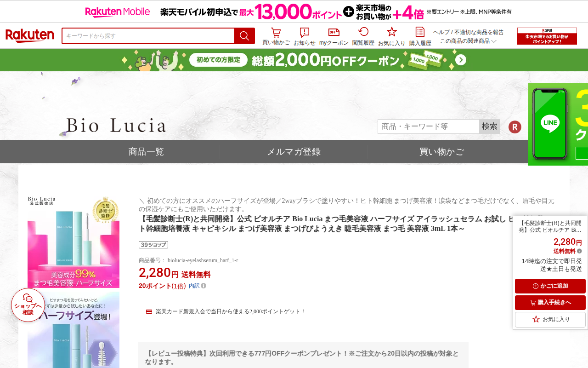The height and width of the screenshot is (368, 588).
Task: View browsing history via 閲覧履歴 icon
Action: [x=363, y=36]
